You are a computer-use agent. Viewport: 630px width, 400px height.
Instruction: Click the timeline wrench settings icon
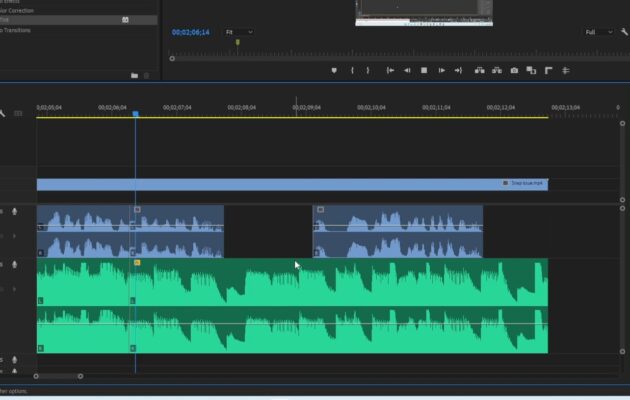pyautogui.click(x=4, y=114)
